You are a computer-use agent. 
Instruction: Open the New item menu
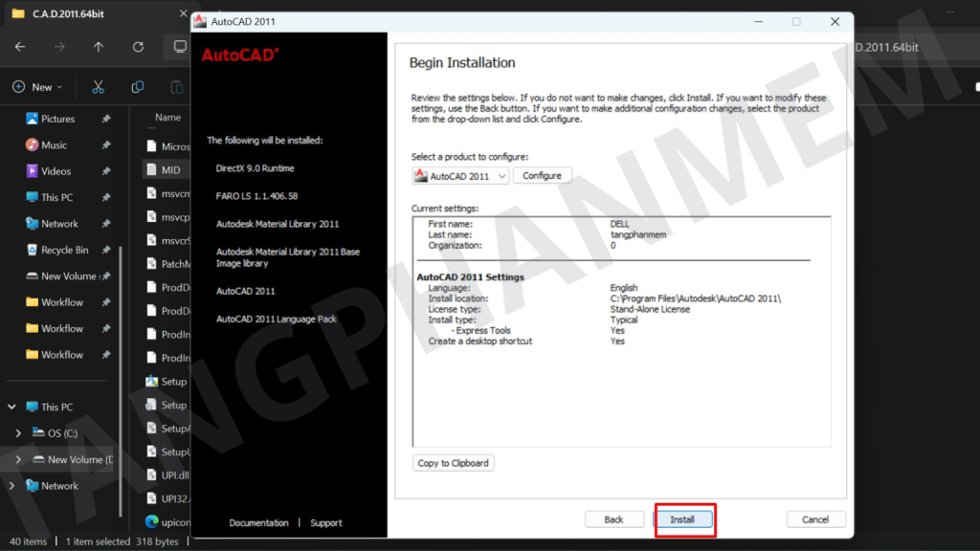36,87
